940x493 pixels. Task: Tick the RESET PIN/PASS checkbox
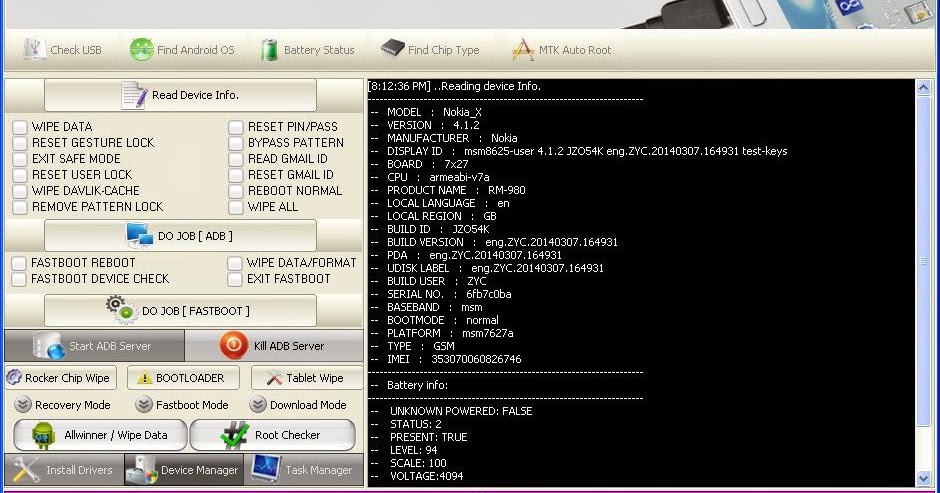coord(236,127)
